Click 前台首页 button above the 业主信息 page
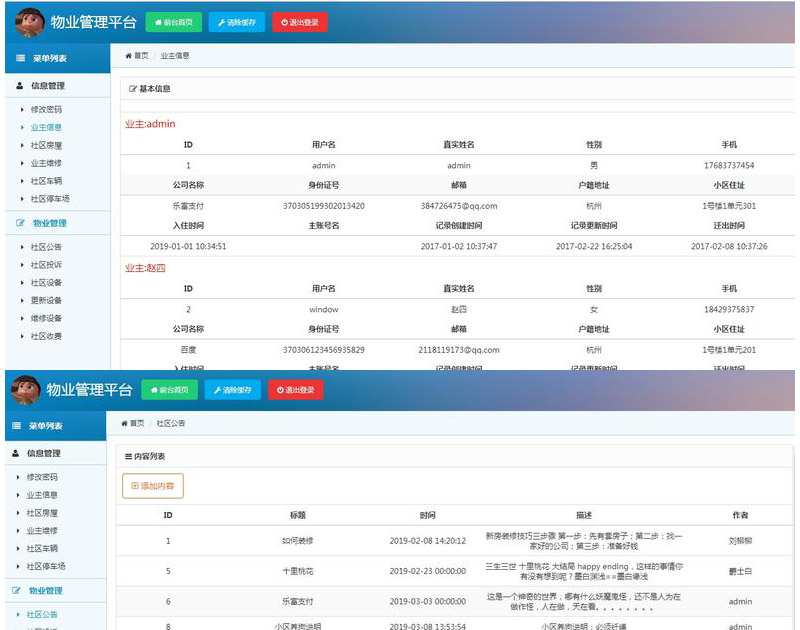The width and height of the screenshot is (800, 630). 173,21
